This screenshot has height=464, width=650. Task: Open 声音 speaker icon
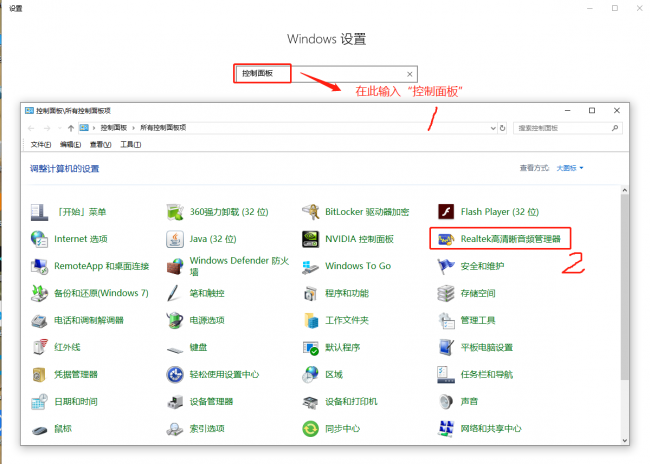tap(446, 402)
